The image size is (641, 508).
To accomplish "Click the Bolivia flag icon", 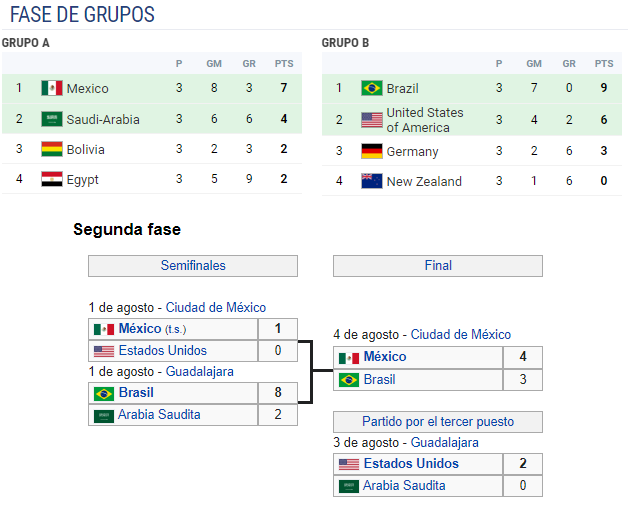I will tap(52, 149).
